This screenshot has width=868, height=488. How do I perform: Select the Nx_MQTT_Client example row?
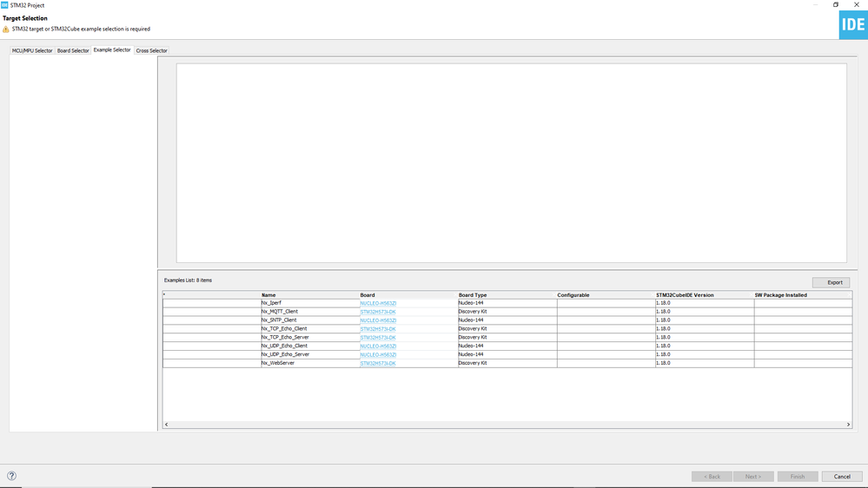(507, 312)
